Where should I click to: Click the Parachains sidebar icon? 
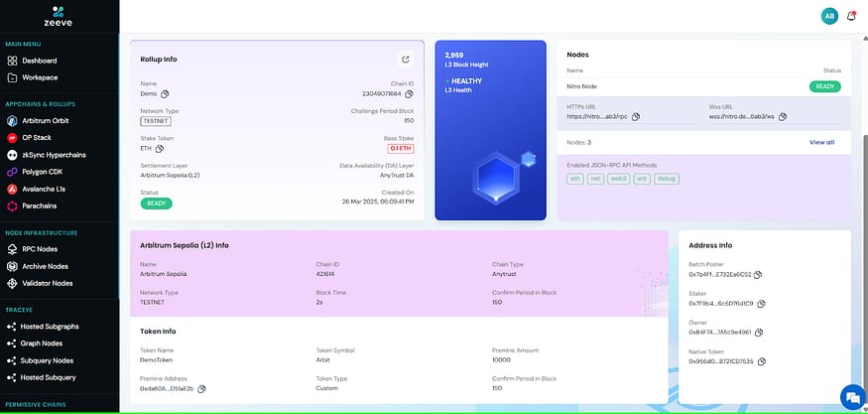[12, 207]
